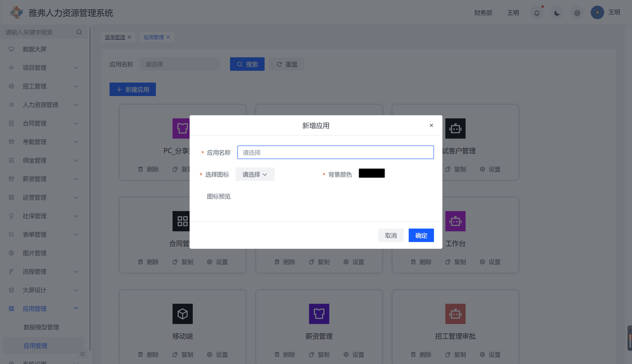Screen dimensions: 632x364
Task: Click the 应用名称 filter field
Action: click(180, 64)
